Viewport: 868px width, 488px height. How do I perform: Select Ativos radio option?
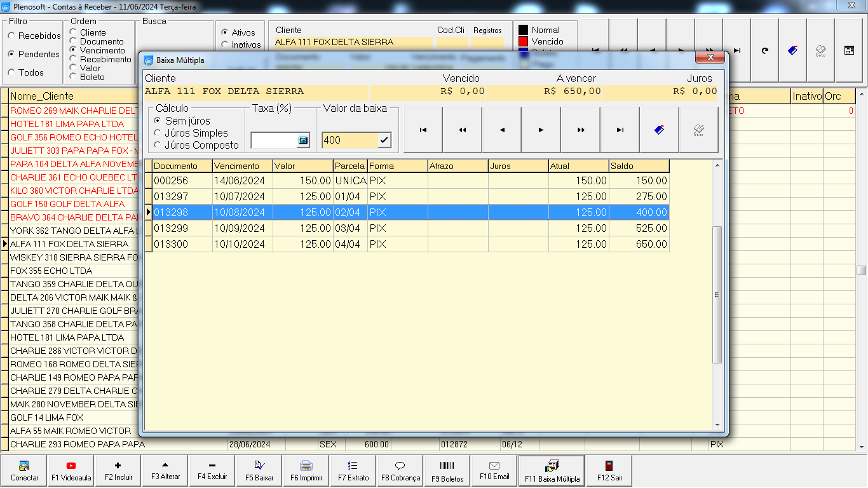[x=238, y=32]
